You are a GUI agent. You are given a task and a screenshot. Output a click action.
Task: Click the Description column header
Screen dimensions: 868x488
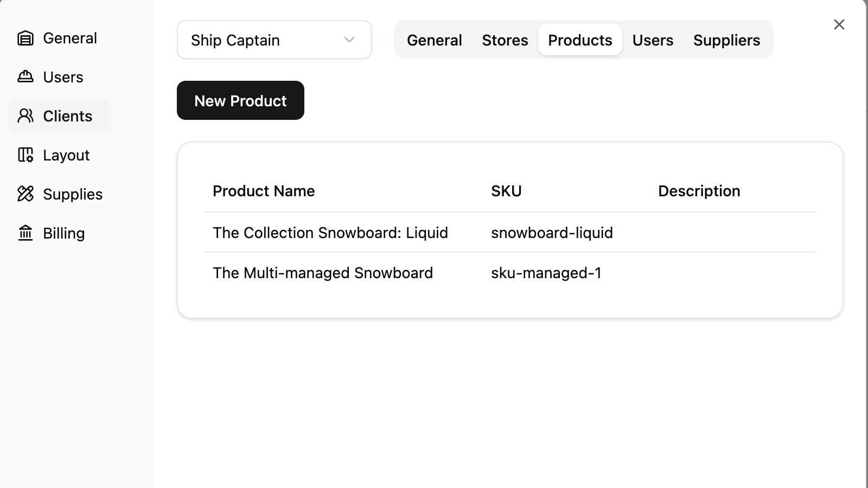[x=699, y=191]
